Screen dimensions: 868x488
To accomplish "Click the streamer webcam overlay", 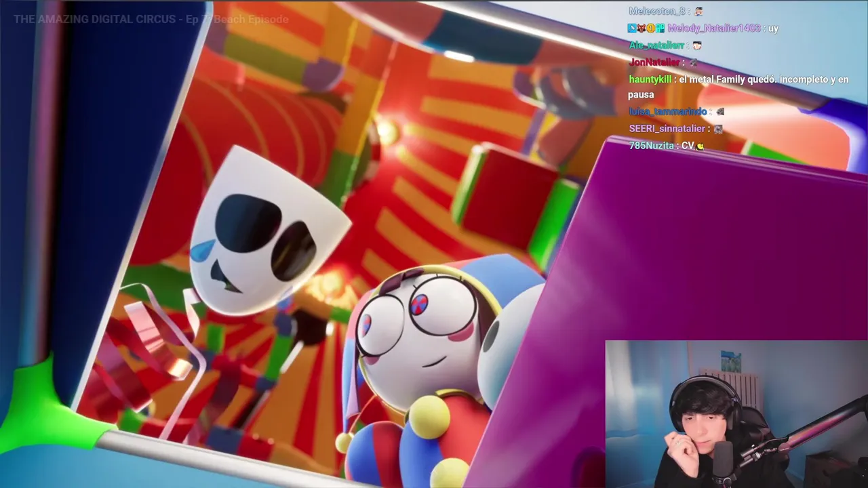I will pos(736,414).
